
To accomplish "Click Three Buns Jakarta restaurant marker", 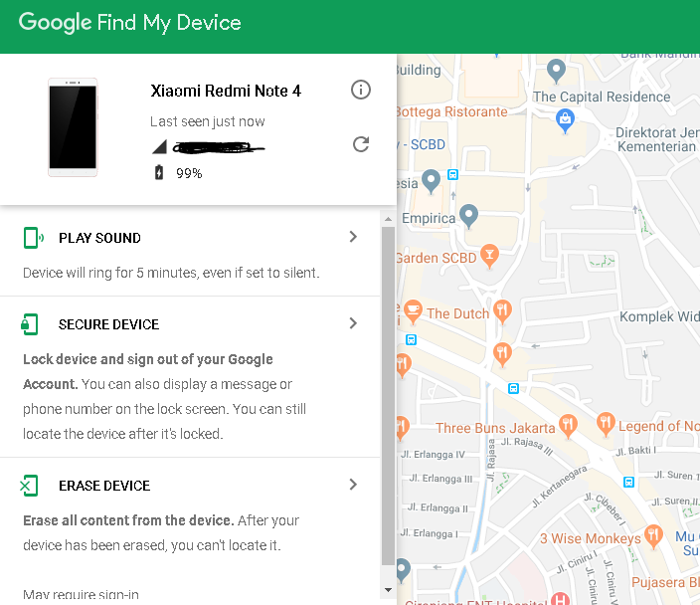I will [568, 426].
